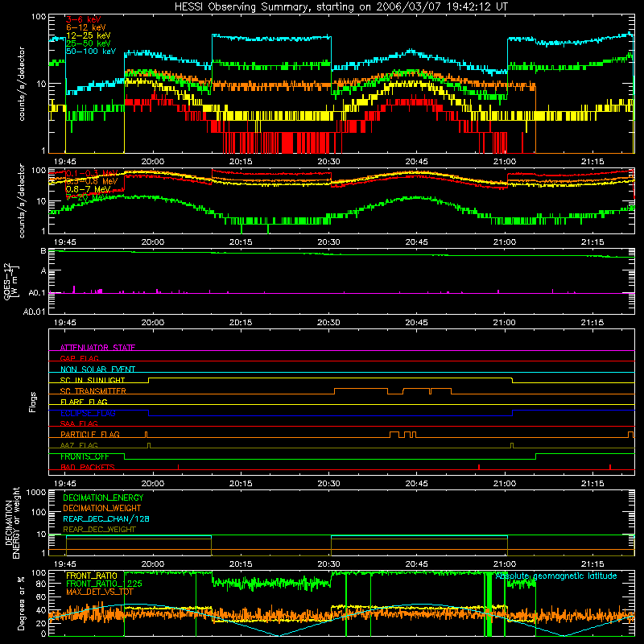Click the 1000 tick on the decimation axis
This screenshot has height=644, width=644.
tap(36, 492)
